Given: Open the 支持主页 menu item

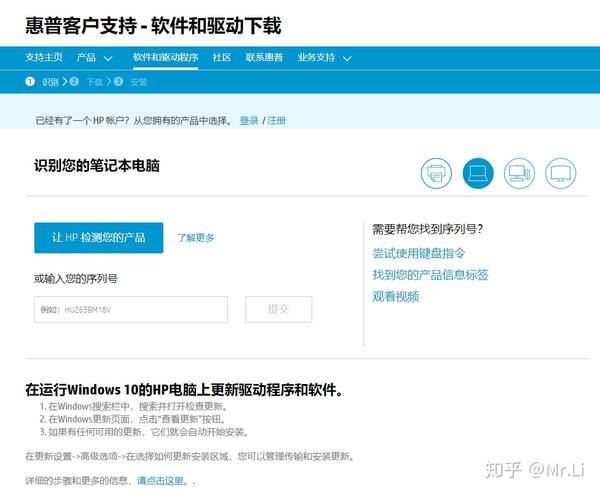Looking at the screenshot, I should (x=44, y=58).
